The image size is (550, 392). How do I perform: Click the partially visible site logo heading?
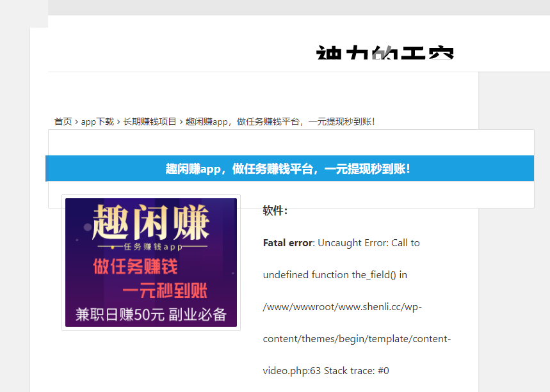click(x=385, y=52)
